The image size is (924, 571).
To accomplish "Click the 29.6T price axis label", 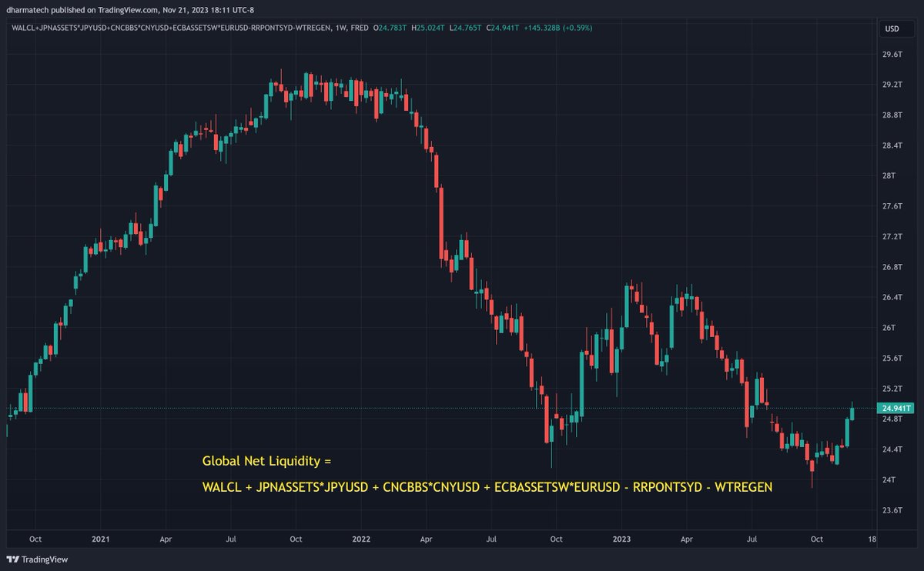I will click(x=892, y=54).
